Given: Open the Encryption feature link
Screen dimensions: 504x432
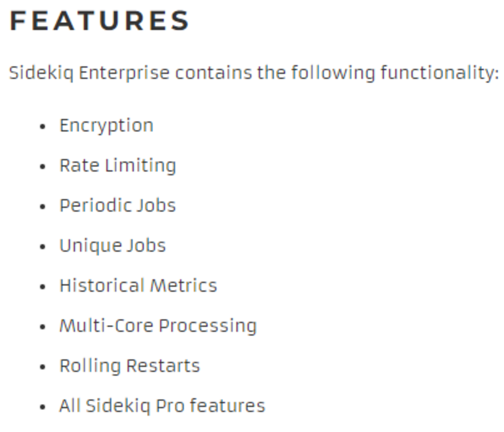Looking at the screenshot, I should click(x=106, y=126).
